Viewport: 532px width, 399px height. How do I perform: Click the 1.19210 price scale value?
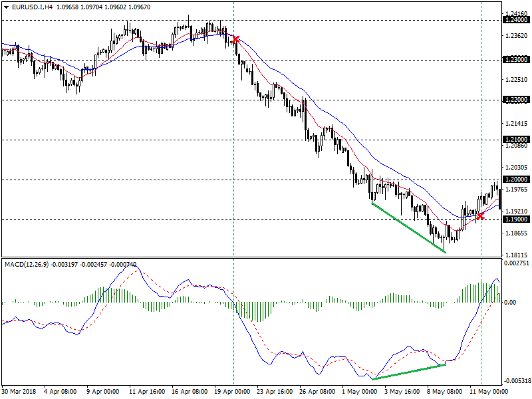tap(517, 211)
